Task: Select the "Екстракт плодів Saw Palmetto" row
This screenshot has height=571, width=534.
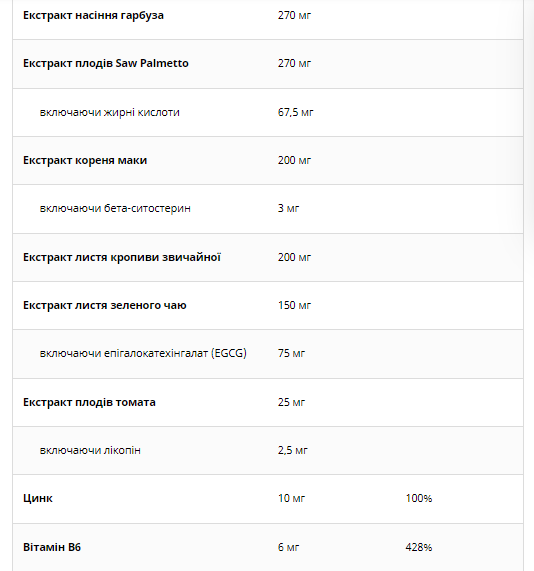Action: click(268, 64)
